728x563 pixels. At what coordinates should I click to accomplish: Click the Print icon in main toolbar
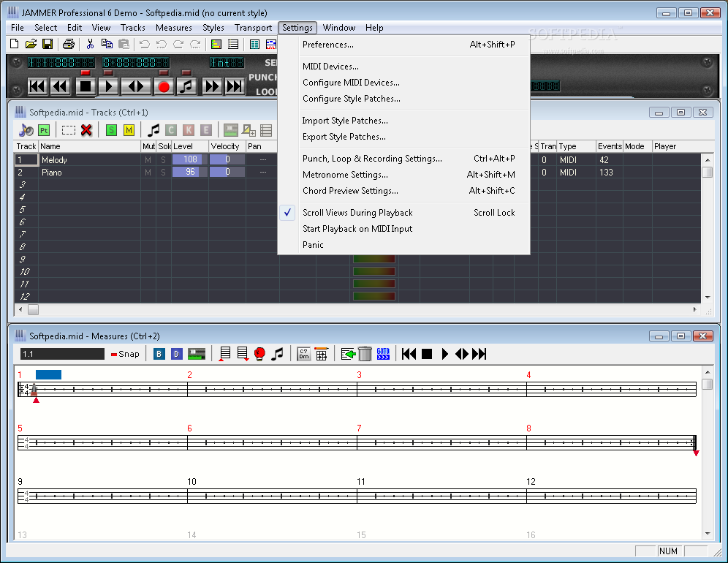(69, 44)
